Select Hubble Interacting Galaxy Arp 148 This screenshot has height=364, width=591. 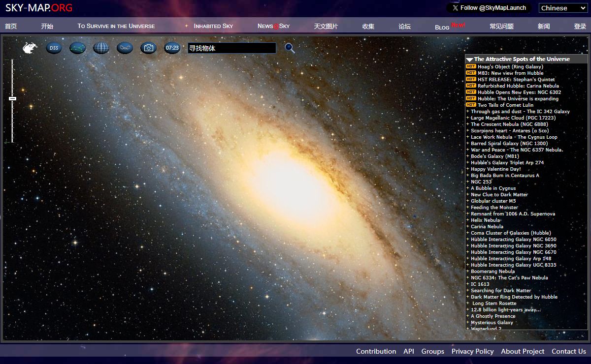[511, 258]
